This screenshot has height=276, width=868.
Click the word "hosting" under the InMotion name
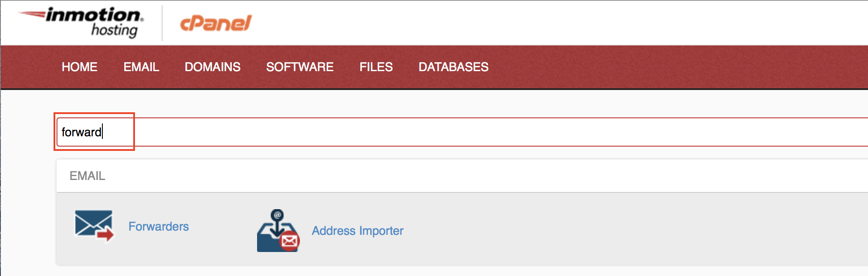[114, 30]
